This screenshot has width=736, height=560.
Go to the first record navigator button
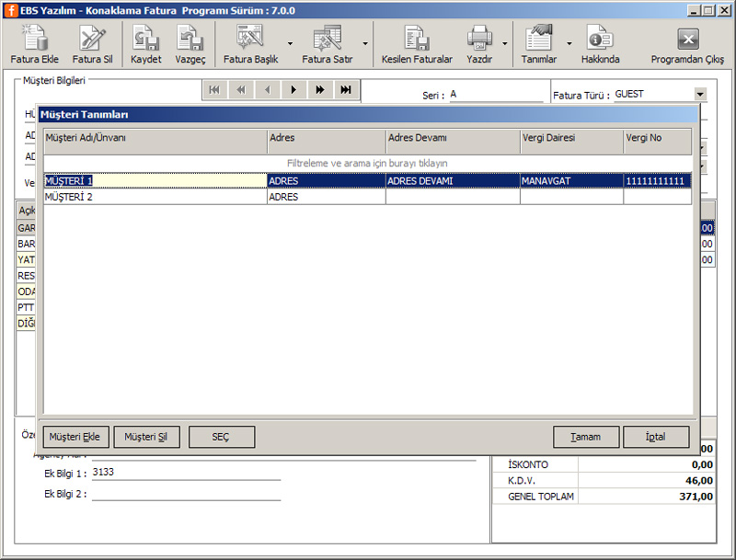tap(215, 89)
